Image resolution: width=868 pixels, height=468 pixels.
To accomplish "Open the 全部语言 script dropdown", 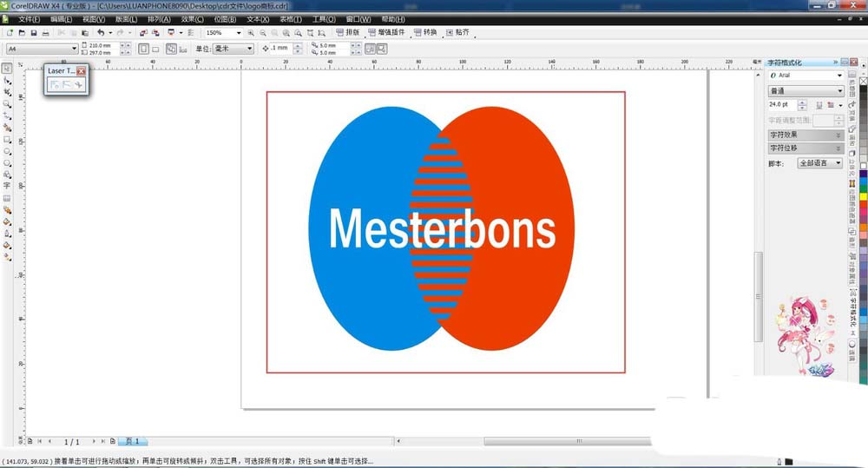I will pos(838,163).
